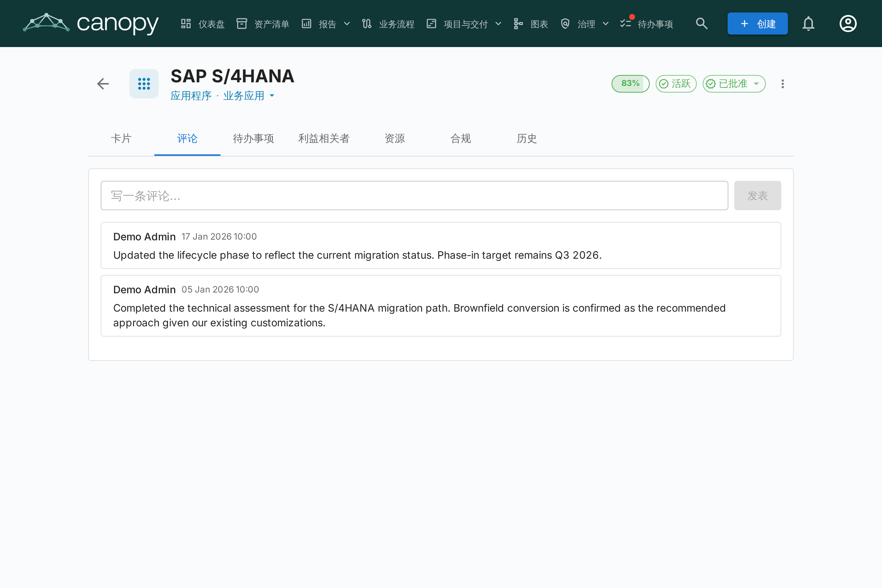Click the comment about Brownfield conversion
Image resolution: width=882 pixels, height=588 pixels.
(419, 315)
